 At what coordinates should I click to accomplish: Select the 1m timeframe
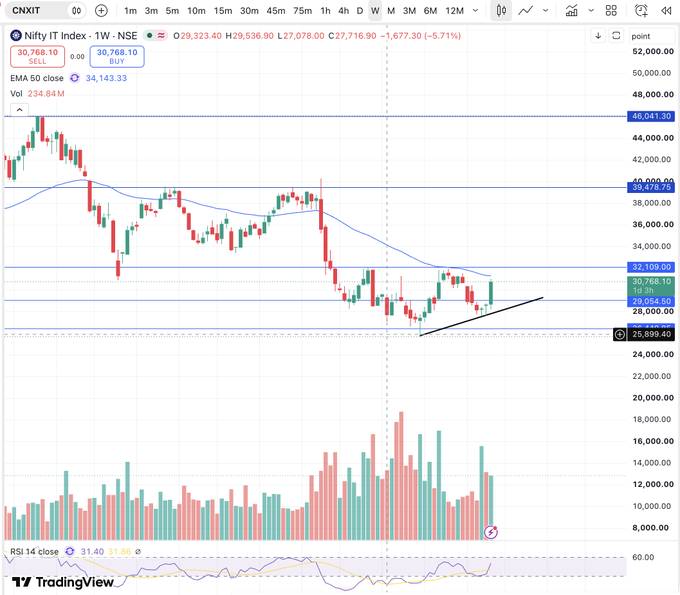click(x=130, y=10)
